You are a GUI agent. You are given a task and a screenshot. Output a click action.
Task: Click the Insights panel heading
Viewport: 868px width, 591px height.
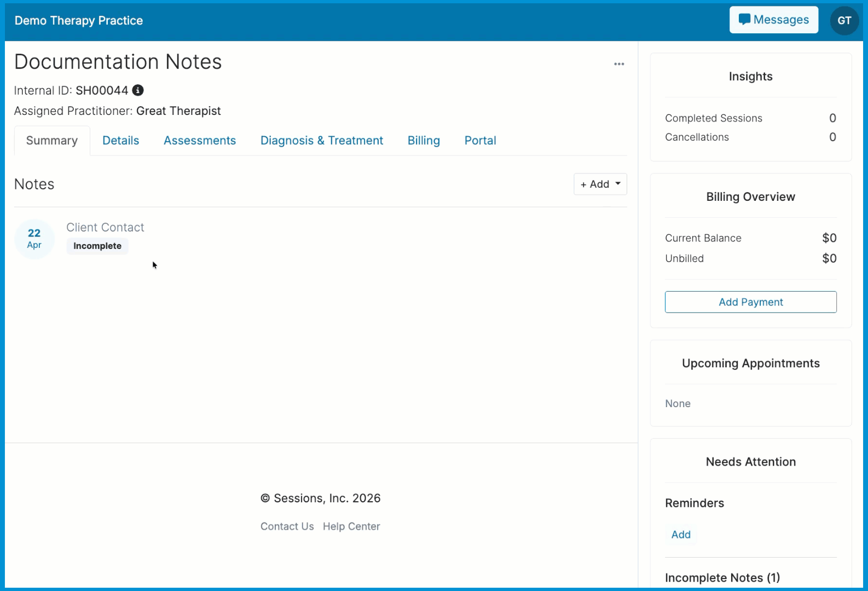(750, 77)
